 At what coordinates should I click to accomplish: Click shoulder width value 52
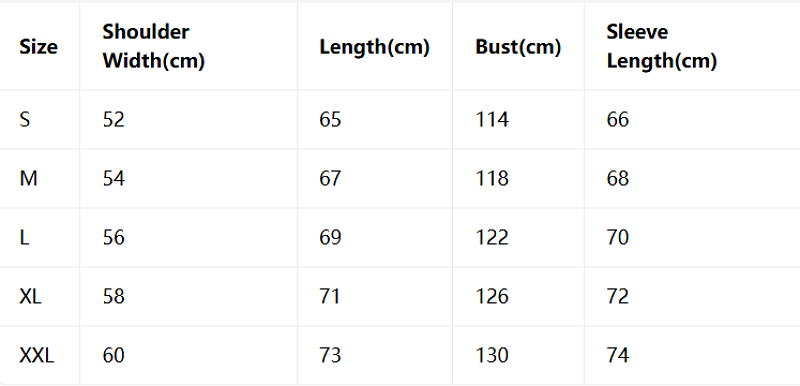(x=113, y=120)
